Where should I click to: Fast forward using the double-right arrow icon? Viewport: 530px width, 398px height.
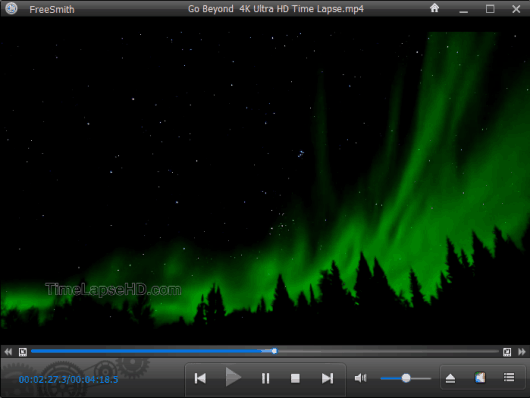click(x=522, y=352)
